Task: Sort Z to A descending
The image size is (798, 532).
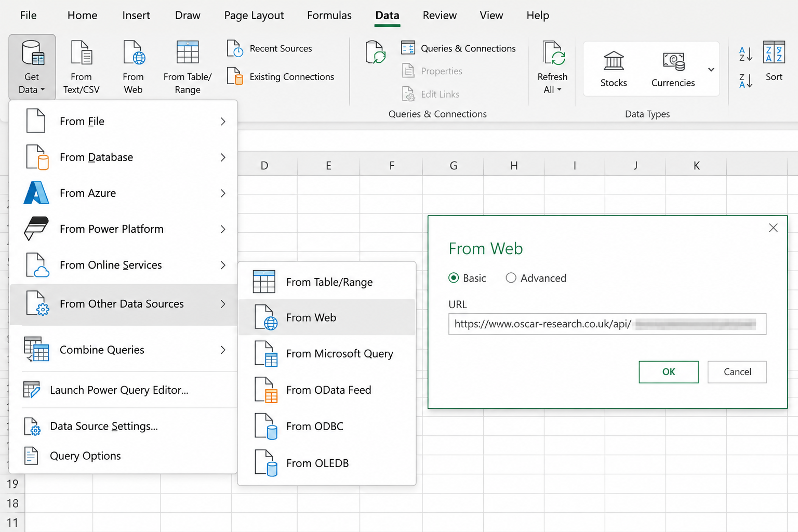Action: click(746, 81)
